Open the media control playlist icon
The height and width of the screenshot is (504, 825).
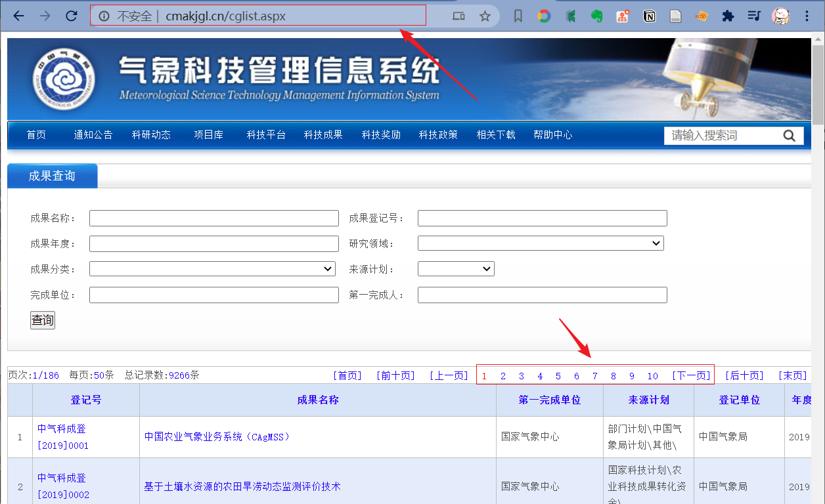tap(754, 16)
